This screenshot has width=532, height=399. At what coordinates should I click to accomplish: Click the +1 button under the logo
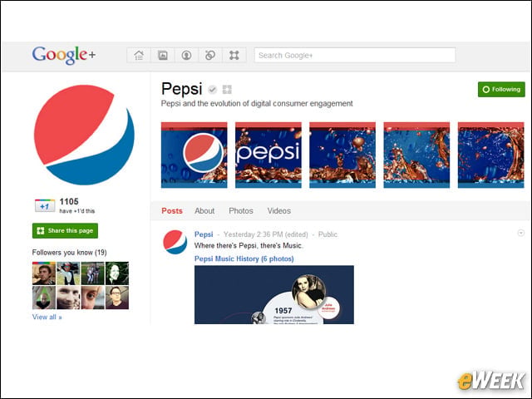[45, 206]
